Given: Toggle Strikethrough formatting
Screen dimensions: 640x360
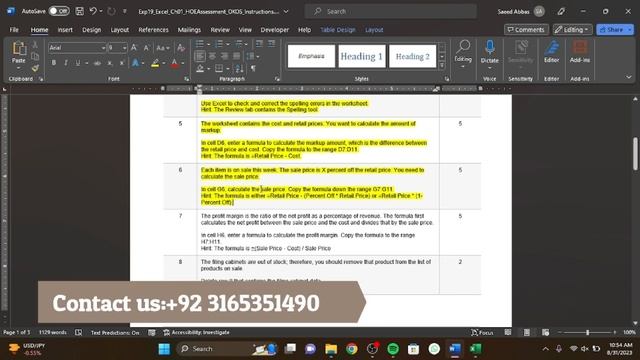Looking at the screenshot, I should (x=97, y=63).
